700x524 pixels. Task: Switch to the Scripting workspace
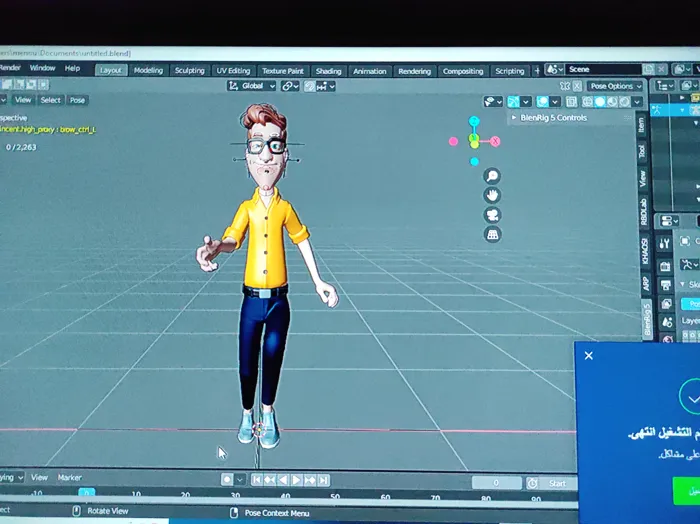[x=509, y=71]
